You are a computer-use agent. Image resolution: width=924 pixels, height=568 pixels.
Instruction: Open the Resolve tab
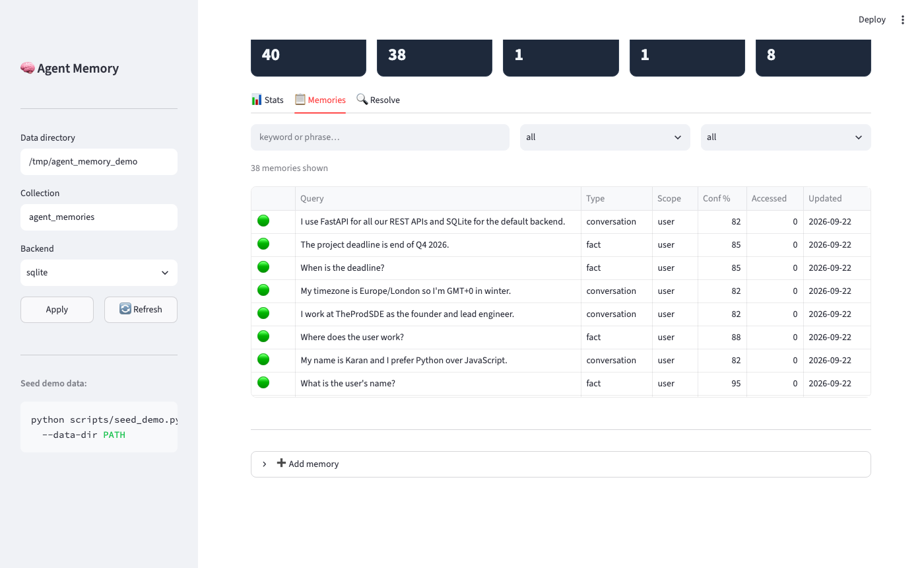(x=378, y=100)
